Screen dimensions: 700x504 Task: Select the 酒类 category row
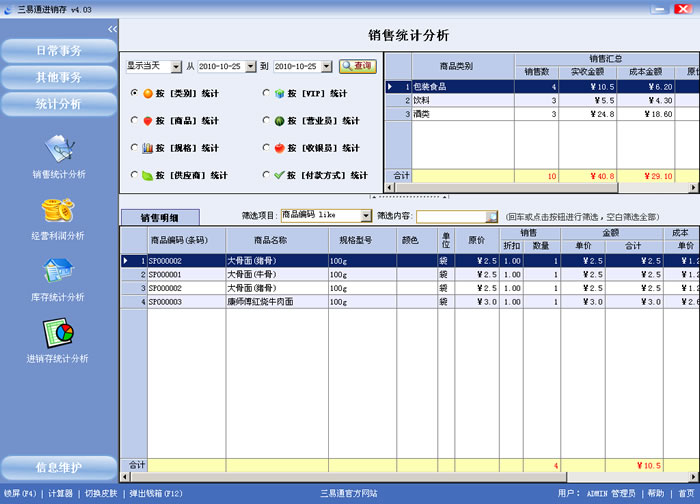[542, 114]
